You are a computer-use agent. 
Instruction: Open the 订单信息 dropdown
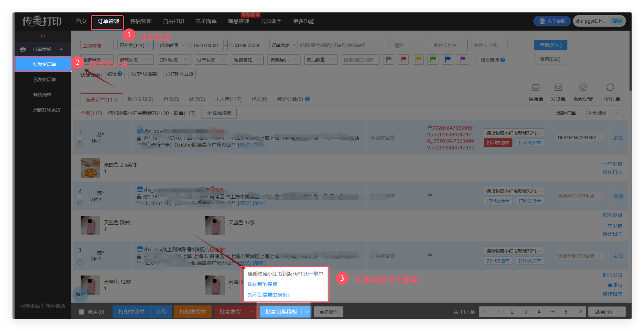click(x=283, y=45)
